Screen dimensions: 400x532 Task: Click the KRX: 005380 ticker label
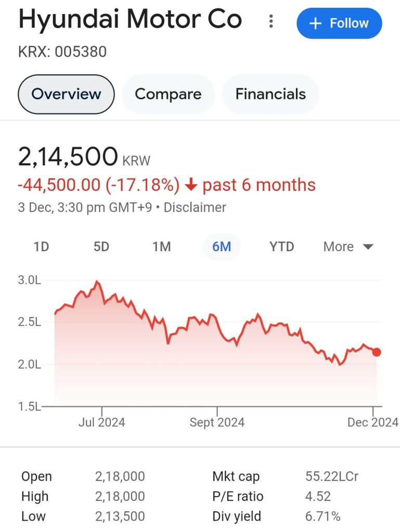coord(62,52)
